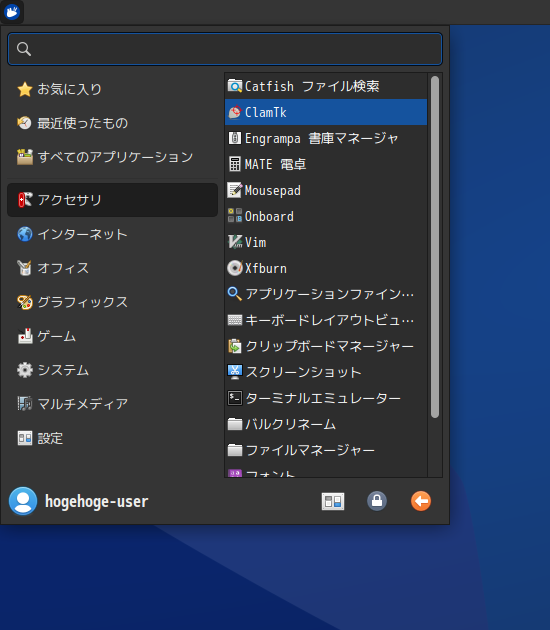Launch the Onboard keyboard icon
Viewport: 550px width, 630px height.
point(235,216)
